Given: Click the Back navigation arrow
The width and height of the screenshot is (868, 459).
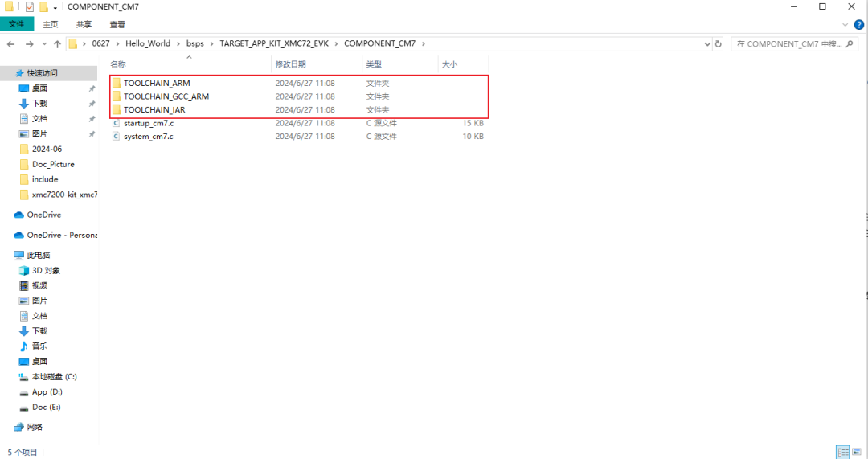Looking at the screenshot, I should pyautogui.click(x=11, y=43).
